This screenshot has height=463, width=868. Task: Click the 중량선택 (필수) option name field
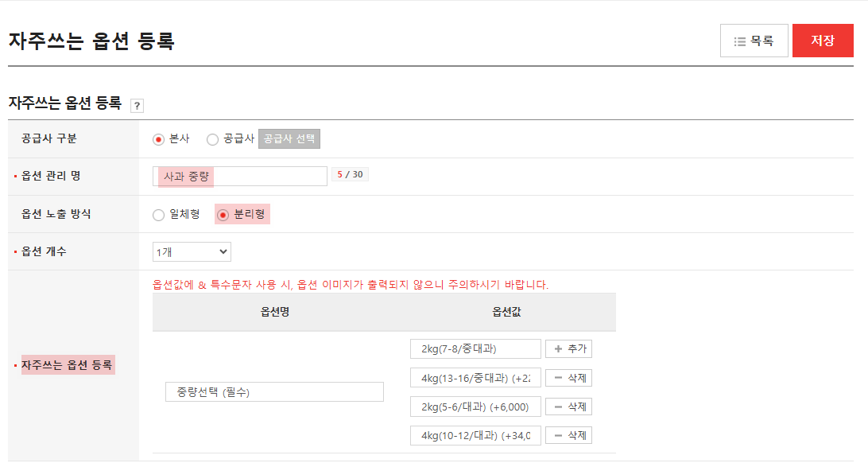pos(274,391)
